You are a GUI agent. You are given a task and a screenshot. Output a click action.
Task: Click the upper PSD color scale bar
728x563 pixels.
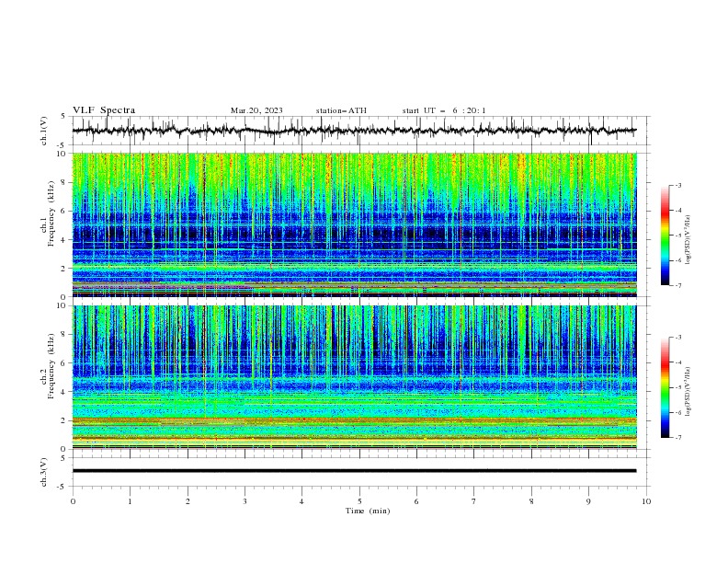click(665, 236)
